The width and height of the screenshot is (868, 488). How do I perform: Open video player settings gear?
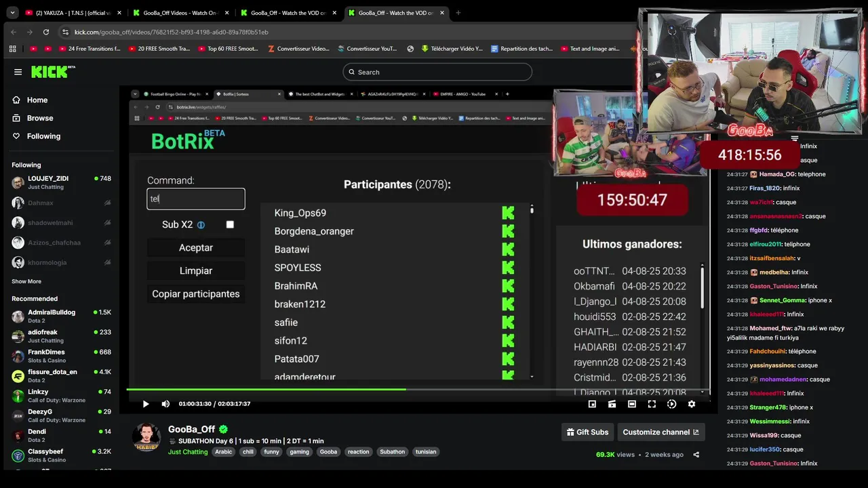point(691,404)
